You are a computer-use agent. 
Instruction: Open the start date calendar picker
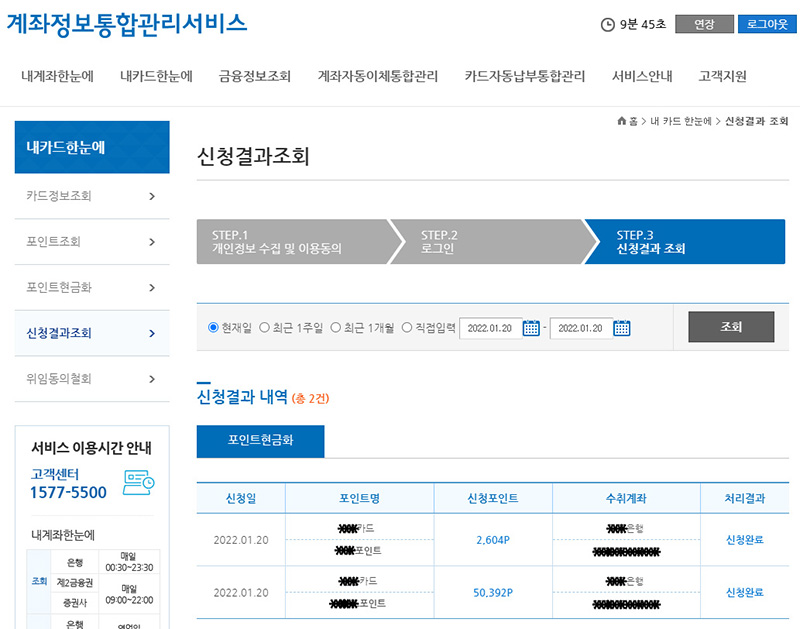point(531,328)
